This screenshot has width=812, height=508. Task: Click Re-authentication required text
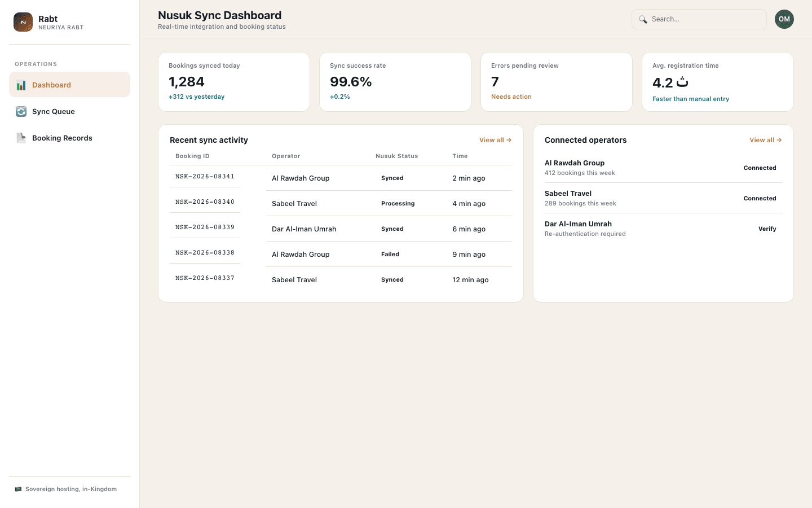[x=585, y=234]
